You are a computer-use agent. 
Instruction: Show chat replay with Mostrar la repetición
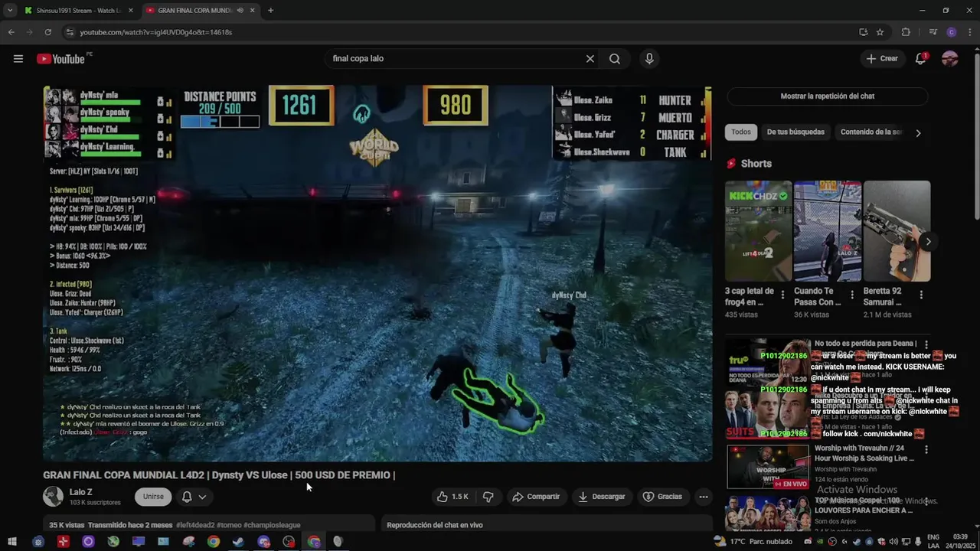click(x=828, y=96)
